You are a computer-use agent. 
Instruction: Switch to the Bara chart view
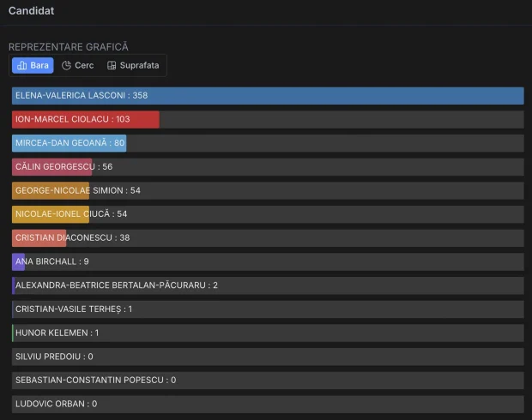click(33, 65)
